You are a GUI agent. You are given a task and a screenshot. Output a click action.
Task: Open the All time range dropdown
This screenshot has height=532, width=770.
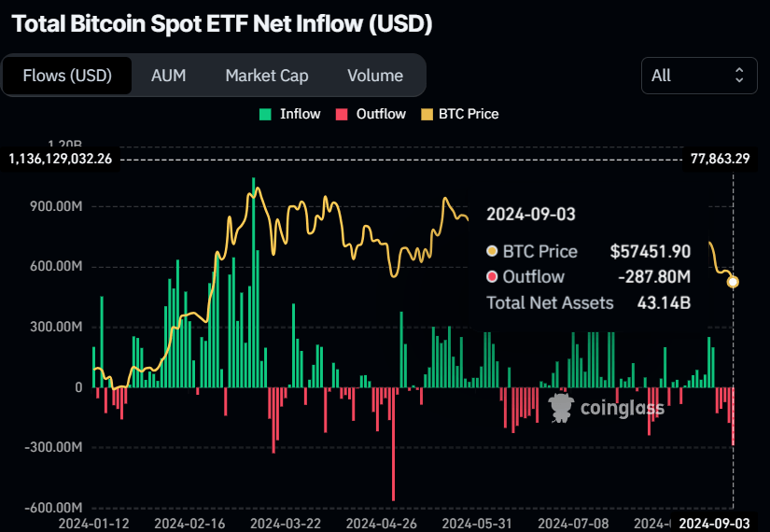pyautogui.click(x=699, y=76)
